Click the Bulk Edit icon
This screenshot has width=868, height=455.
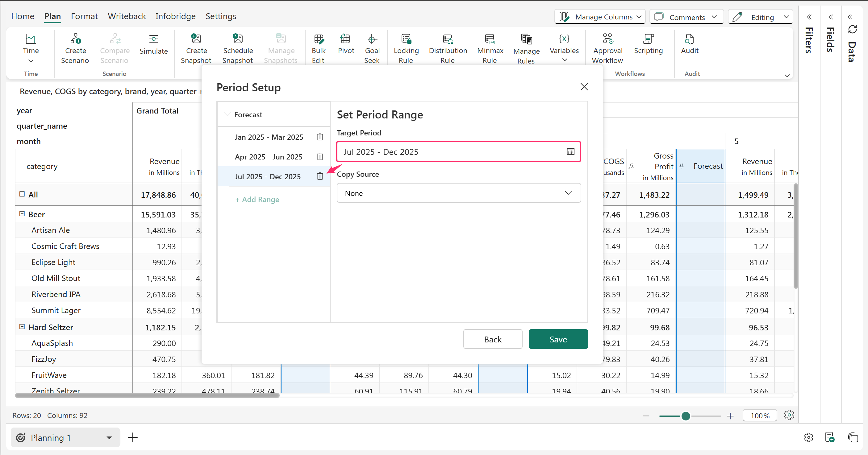[x=319, y=39]
